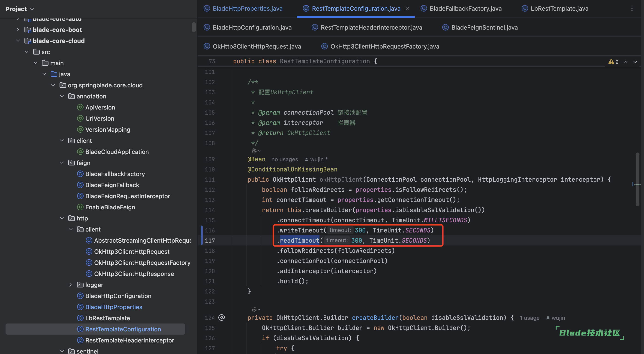Switch to BladeHttpConfiguration.java tab

click(247, 27)
